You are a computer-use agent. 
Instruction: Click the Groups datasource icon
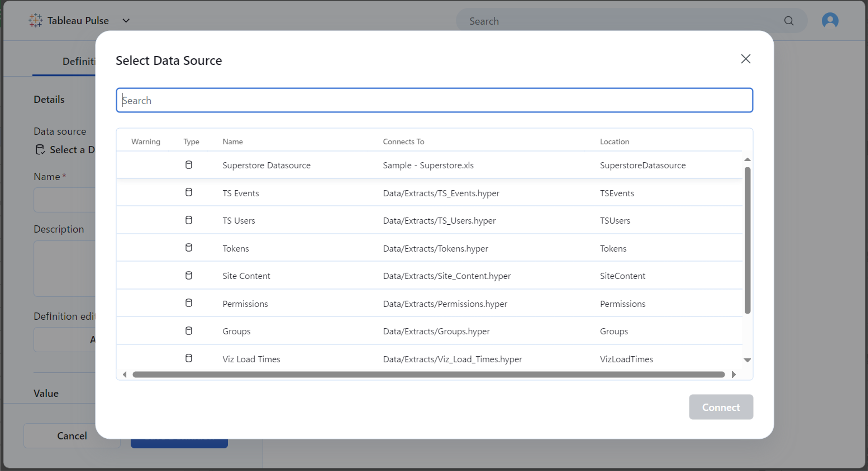point(189,330)
